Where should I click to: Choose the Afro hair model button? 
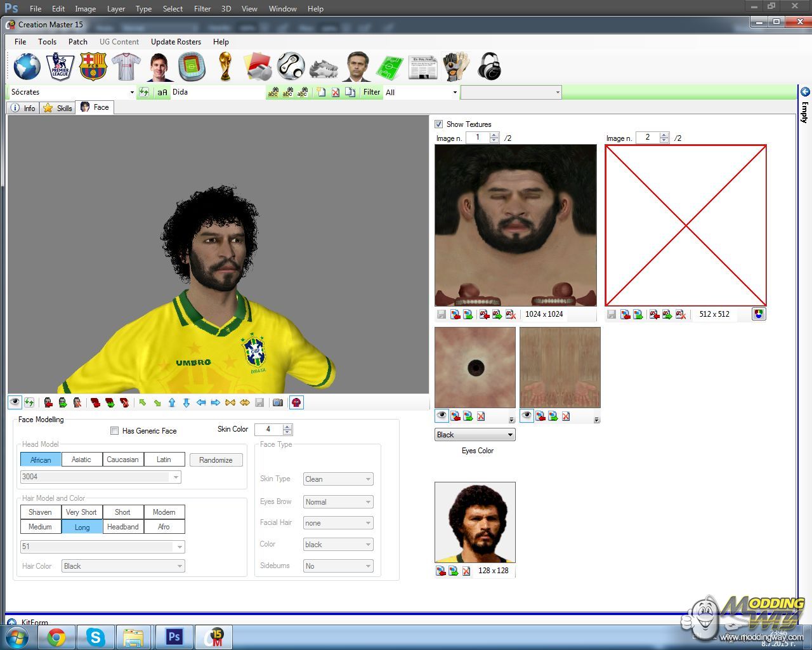click(x=164, y=527)
